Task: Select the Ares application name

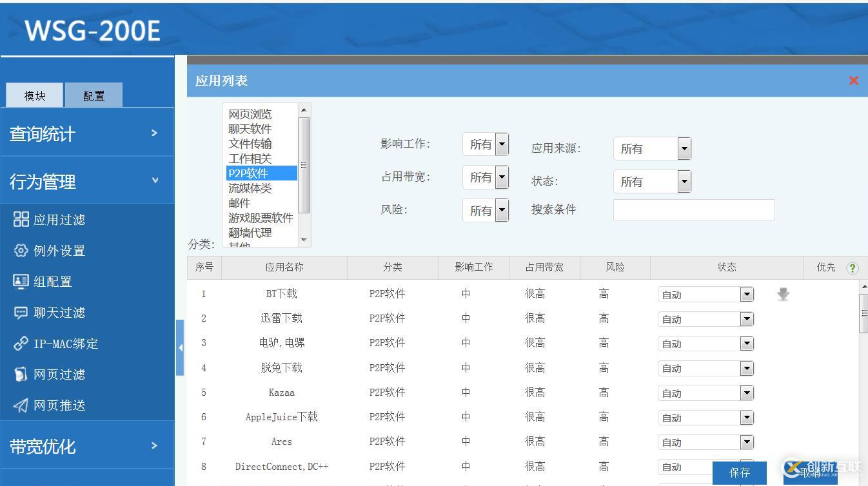Action: (282, 442)
